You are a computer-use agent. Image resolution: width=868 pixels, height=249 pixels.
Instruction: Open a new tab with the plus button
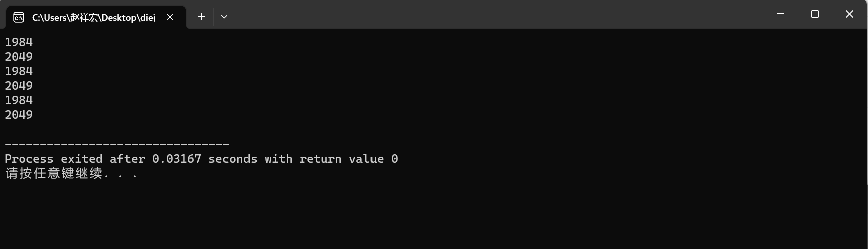(201, 17)
